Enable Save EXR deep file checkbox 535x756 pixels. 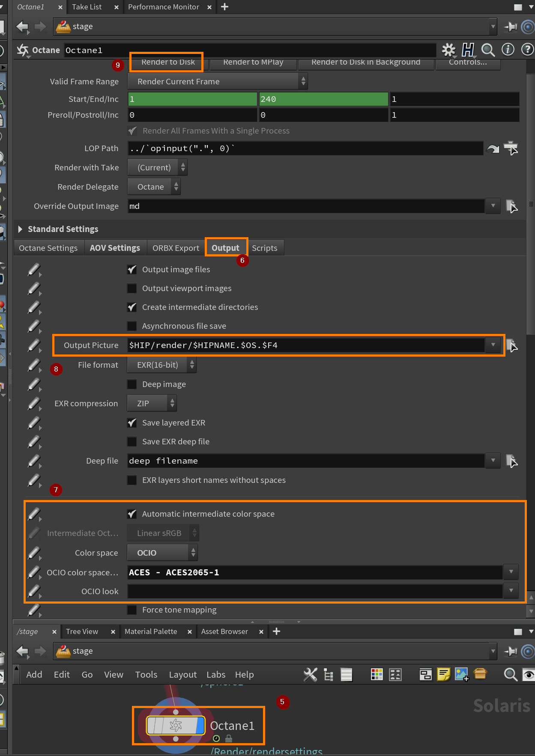click(132, 442)
